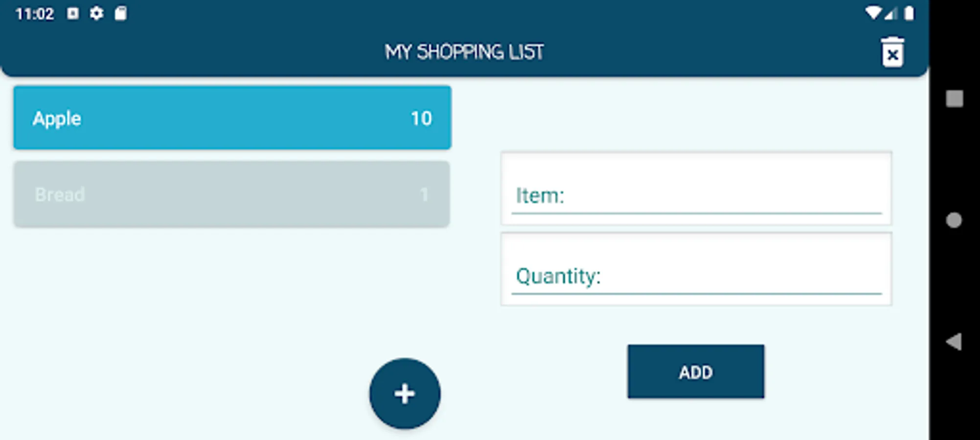This screenshot has width=980, height=440.
Task: Tap the Wi-Fi signal status icon
Action: (x=873, y=13)
